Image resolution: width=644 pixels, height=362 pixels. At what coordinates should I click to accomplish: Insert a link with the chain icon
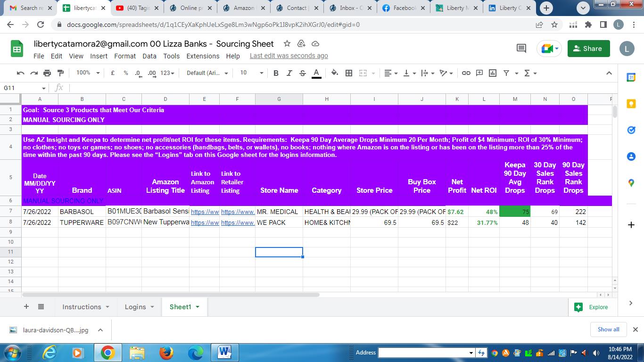466,73
